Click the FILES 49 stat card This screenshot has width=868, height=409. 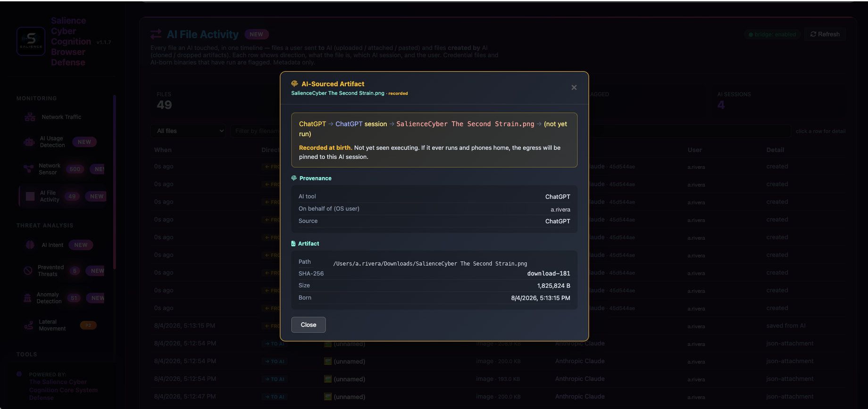(215, 101)
